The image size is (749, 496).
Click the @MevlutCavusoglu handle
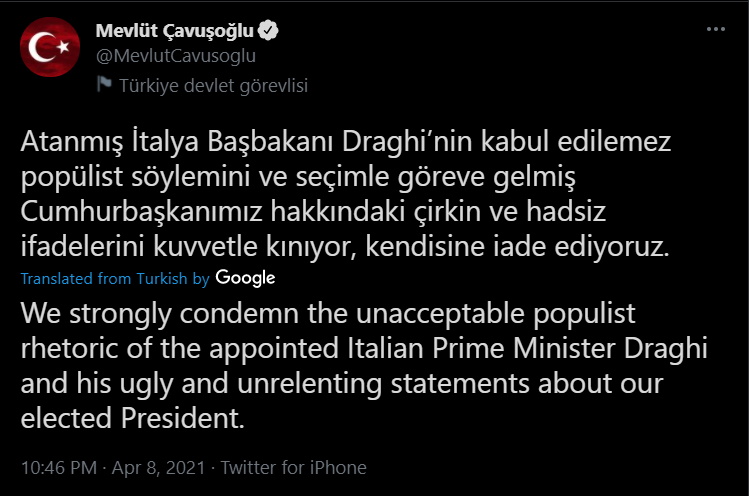pyautogui.click(x=175, y=56)
